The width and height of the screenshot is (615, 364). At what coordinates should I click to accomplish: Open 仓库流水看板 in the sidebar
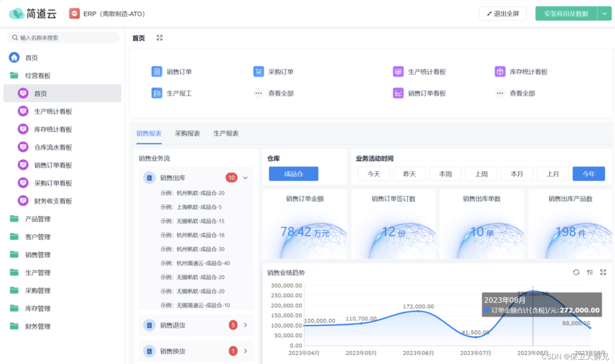click(x=62, y=147)
